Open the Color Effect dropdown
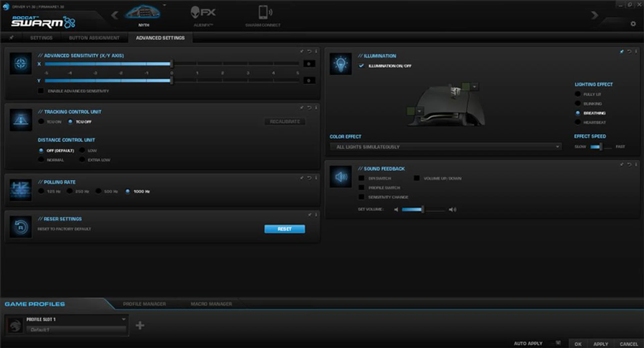This screenshot has width=644, height=348. click(x=445, y=147)
